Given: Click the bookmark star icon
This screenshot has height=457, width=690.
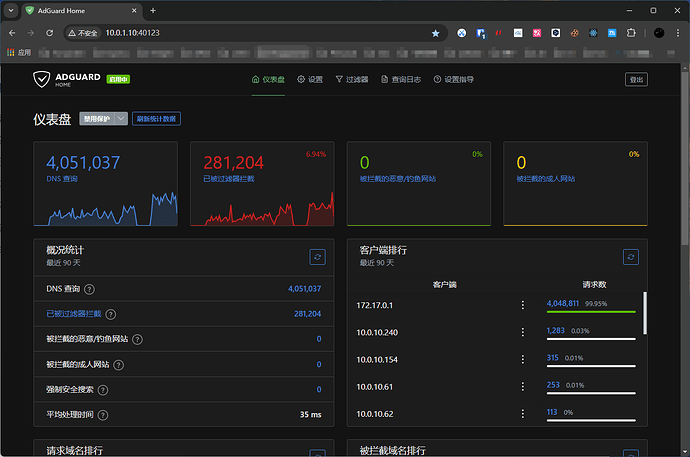Looking at the screenshot, I should [x=435, y=33].
